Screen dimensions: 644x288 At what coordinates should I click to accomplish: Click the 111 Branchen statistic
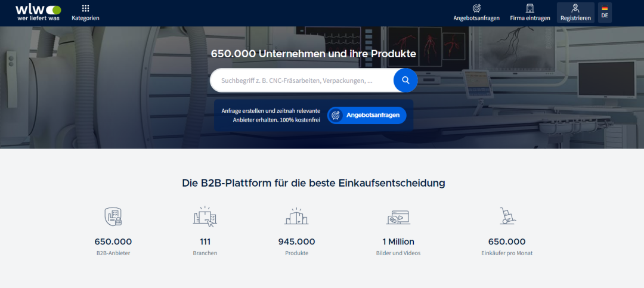(205, 241)
